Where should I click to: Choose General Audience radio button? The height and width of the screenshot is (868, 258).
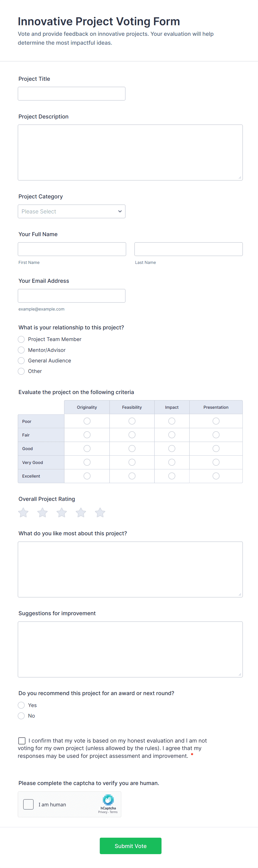tap(21, 360)
